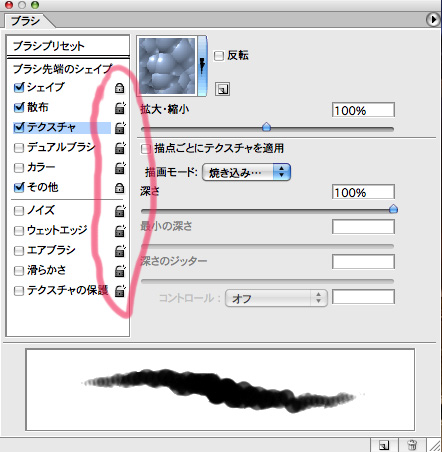
Task: Select ブラシ先端のシェイプ in the list
Action: 63,69
